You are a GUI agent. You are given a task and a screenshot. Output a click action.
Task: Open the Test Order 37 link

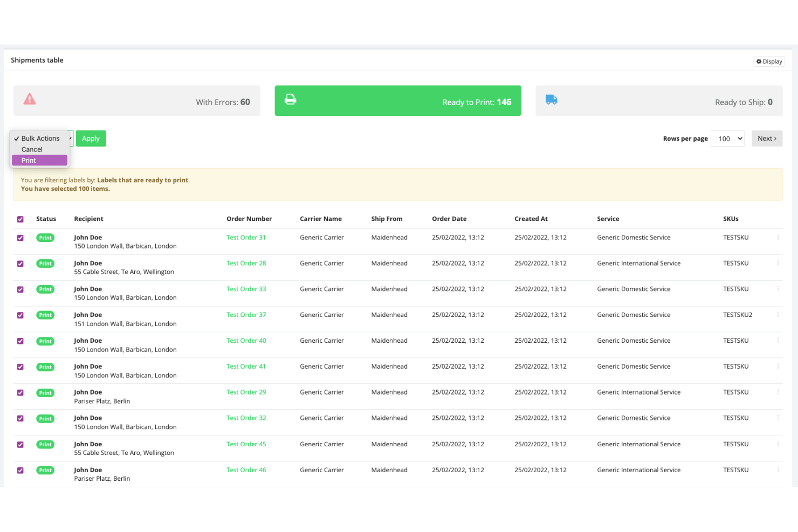(x=246, y=315)
